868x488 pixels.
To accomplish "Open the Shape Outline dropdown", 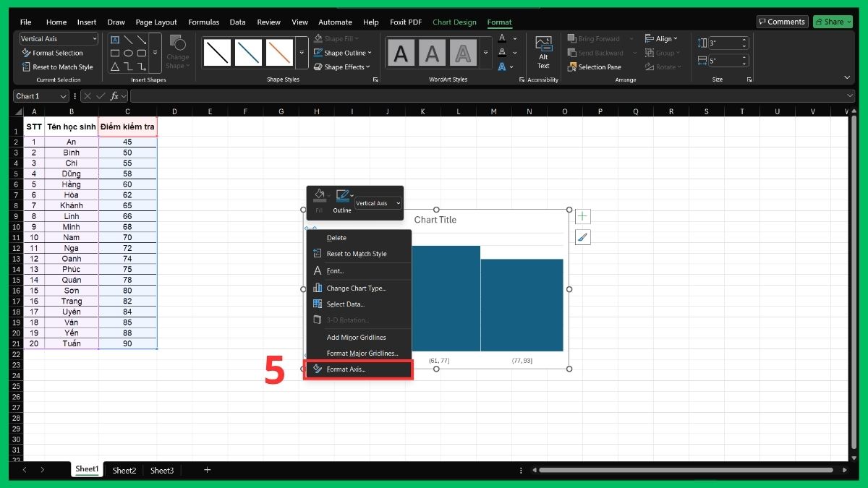I will click(x=344, y=53).
